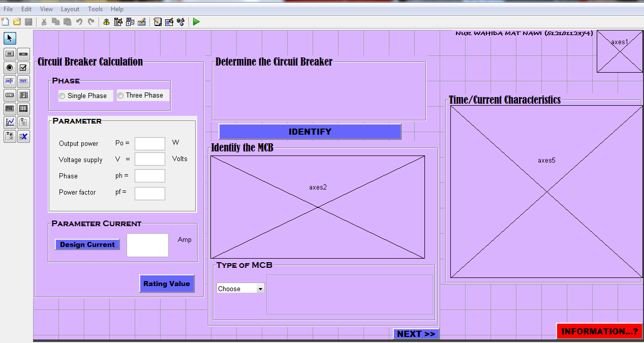The width and height of the screenshot is (644, 343).
Task: Select the Pop-up Menu tool from the palette
Action: click(x=9, y=95)
